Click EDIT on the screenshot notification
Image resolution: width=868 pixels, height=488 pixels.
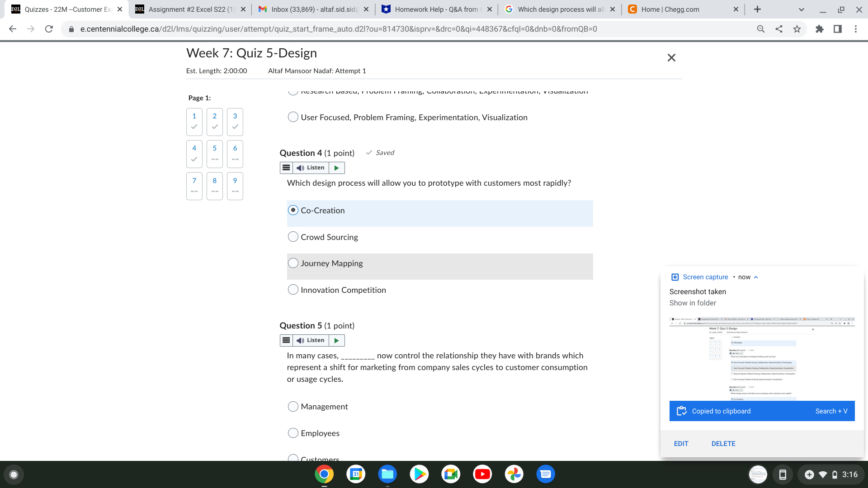coord(681,443)
